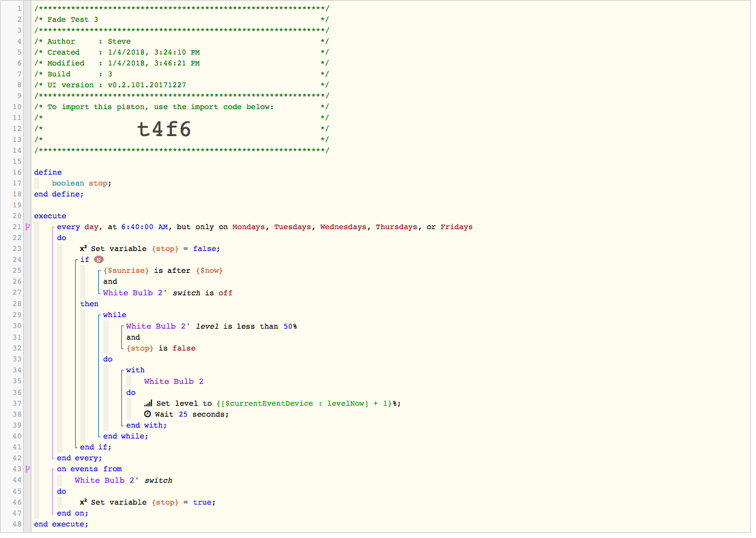This screenshot has width=756, height=538.
Task: Click the N badge next to if
Action: coord(99,259)
